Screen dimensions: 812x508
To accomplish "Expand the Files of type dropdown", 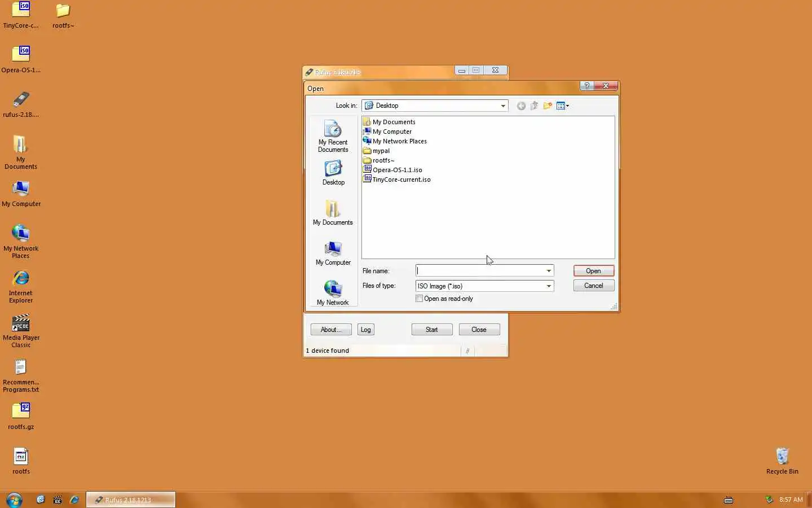I will [549, 286].
